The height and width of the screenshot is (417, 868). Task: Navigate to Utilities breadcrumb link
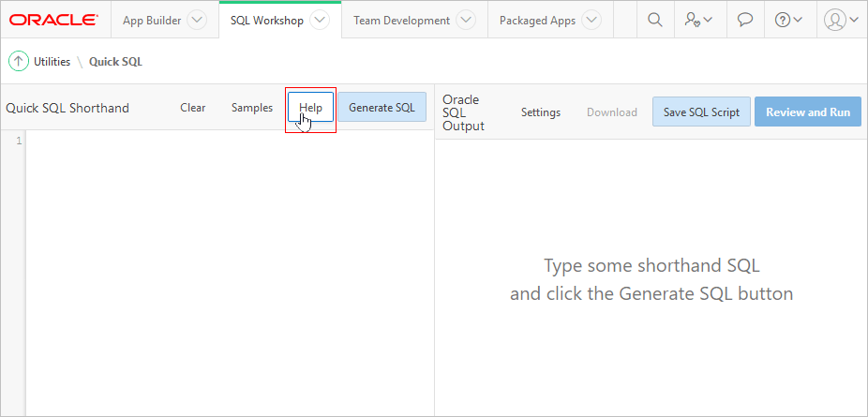click(52, 62)
